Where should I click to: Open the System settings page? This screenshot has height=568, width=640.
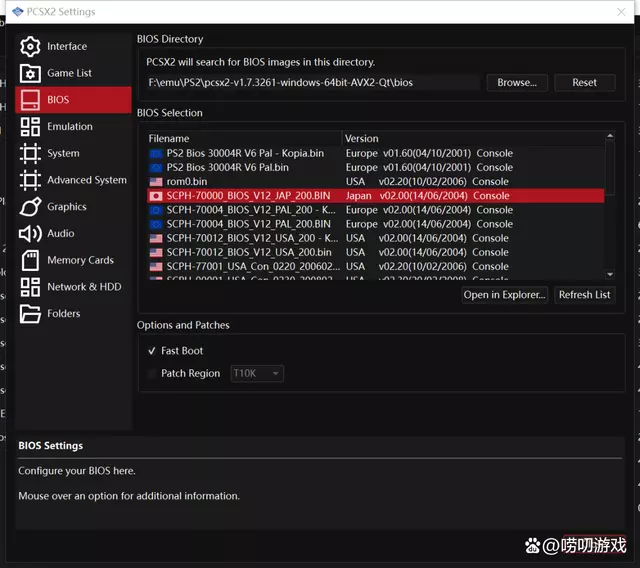coord(73,153)
